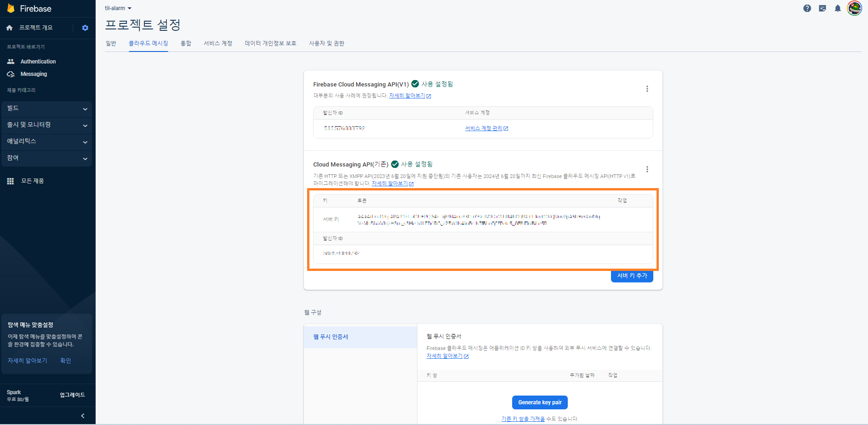Screen dimensions: 868x425
Task: Click the 추가된 날짜 column header
Action: pos(582,375)
